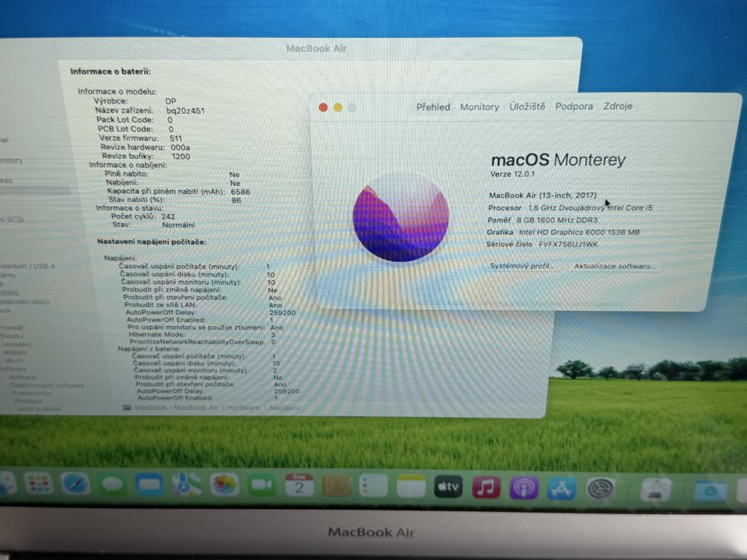Select Aplikace in the sidebar

23,377
